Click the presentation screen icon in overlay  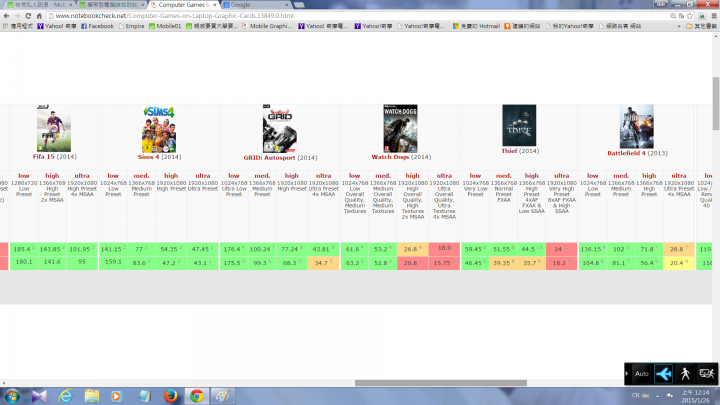(706, 374)
